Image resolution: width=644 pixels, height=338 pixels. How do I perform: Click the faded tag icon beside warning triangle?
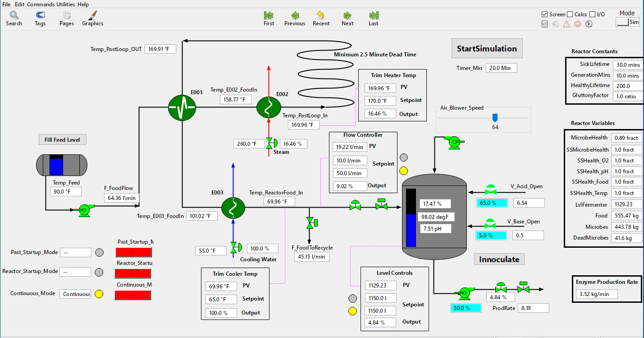(556, 24)
